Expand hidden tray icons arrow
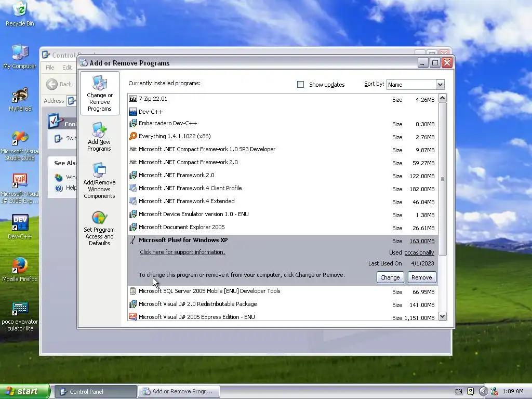The width and height of the screenshot is (532, 399). pos(483,392)
